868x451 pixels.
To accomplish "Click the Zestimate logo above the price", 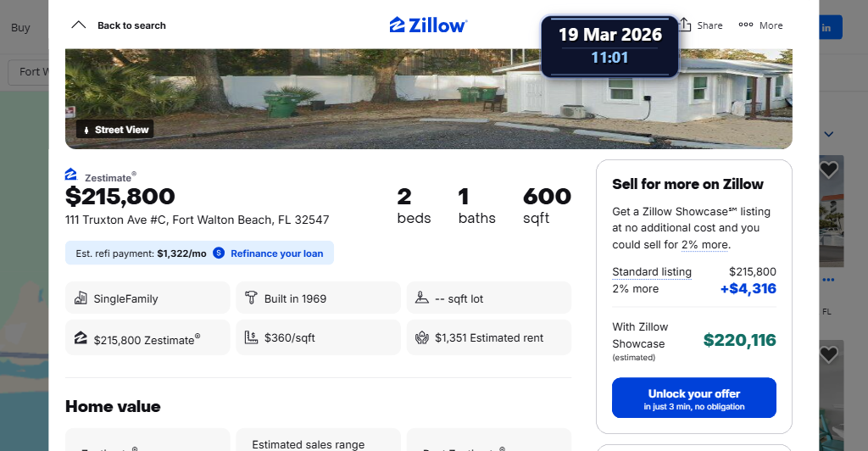I will (x=71, y=175).
